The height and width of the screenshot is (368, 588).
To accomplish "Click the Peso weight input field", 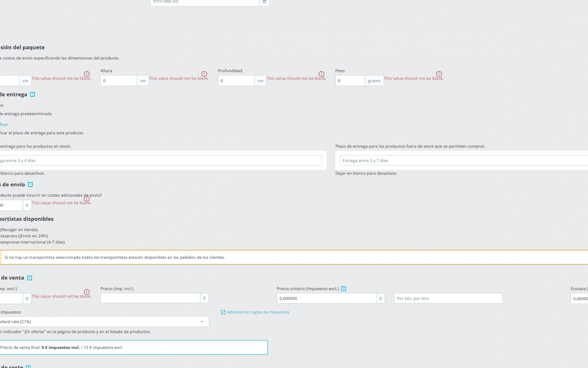I will pos(350,81).
